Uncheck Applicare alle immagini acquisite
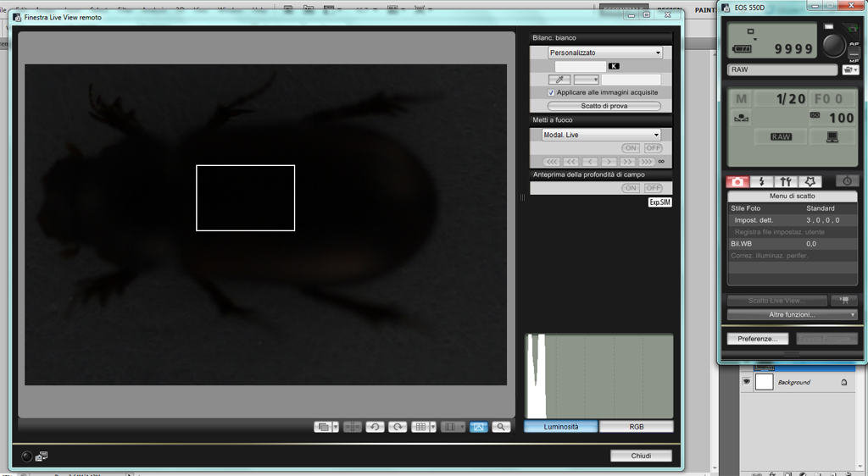 pos(552,92)
